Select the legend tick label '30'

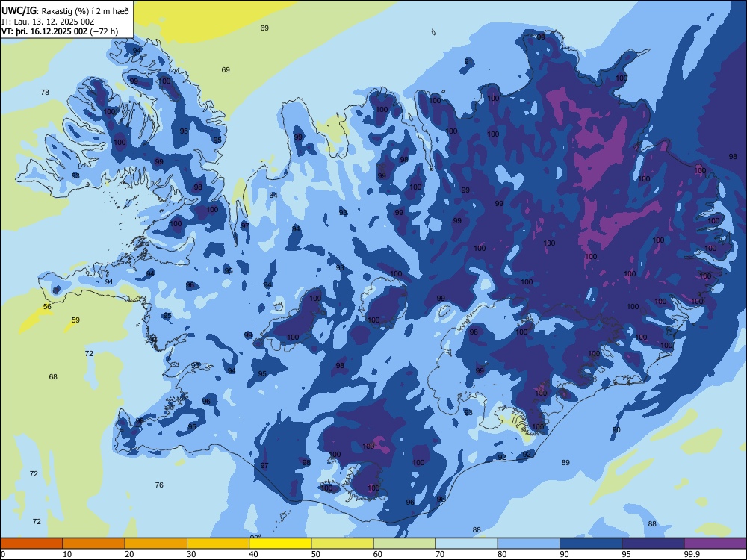click(191, 554)
